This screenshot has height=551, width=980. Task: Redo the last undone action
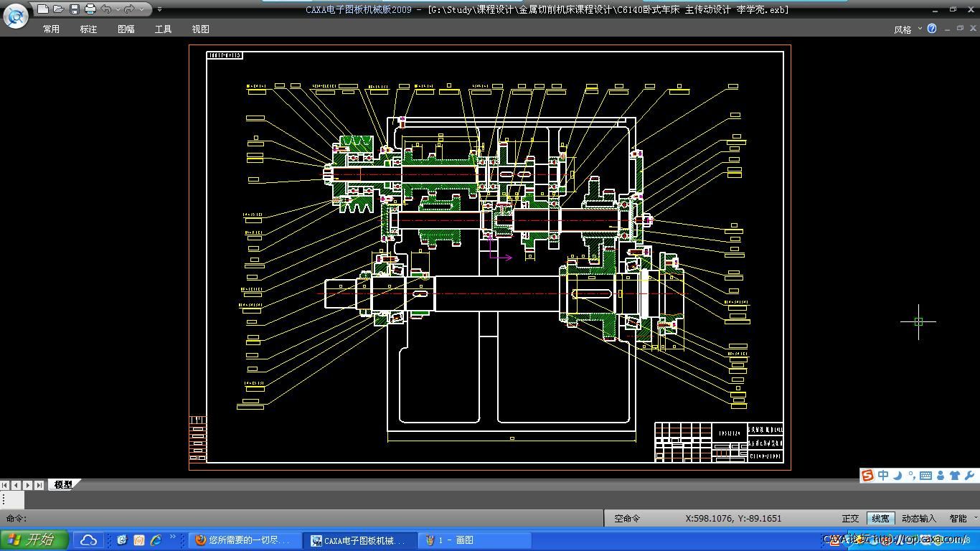coord(129,9)
